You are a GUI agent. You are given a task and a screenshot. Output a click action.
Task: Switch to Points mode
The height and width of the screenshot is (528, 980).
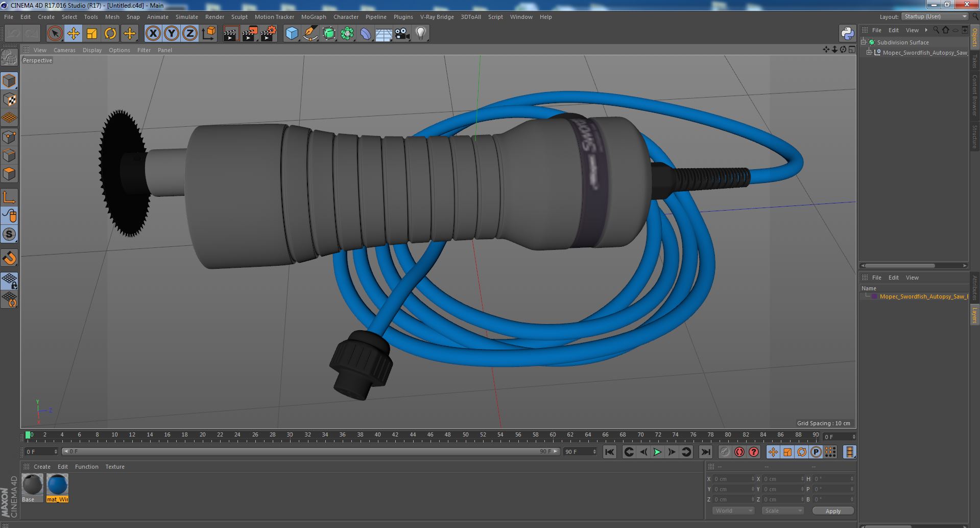(x=9, y=136)
